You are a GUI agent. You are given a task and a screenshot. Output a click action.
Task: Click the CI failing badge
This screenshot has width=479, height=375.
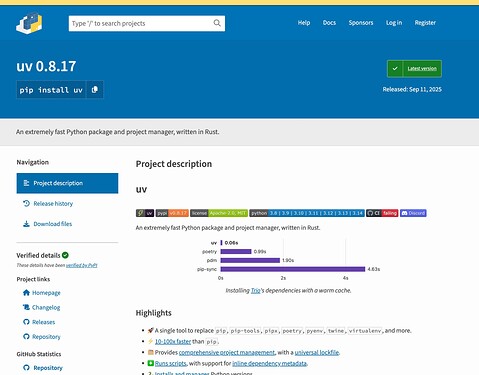[382, 213]
